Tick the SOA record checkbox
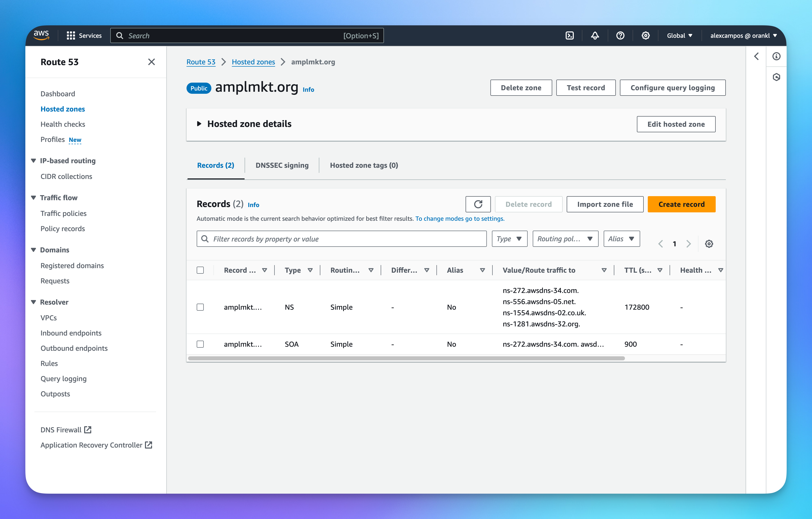 click(x=200, y=344)
